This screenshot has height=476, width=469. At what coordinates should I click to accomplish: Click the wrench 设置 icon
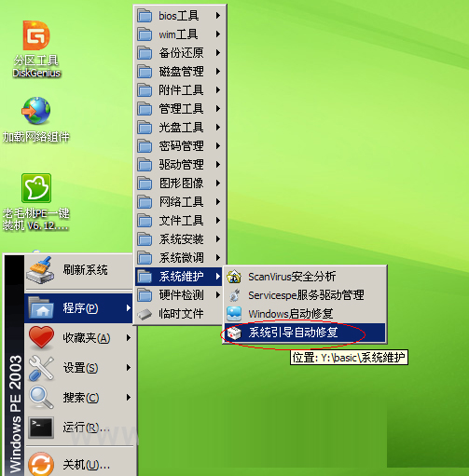tap(41, 368)
